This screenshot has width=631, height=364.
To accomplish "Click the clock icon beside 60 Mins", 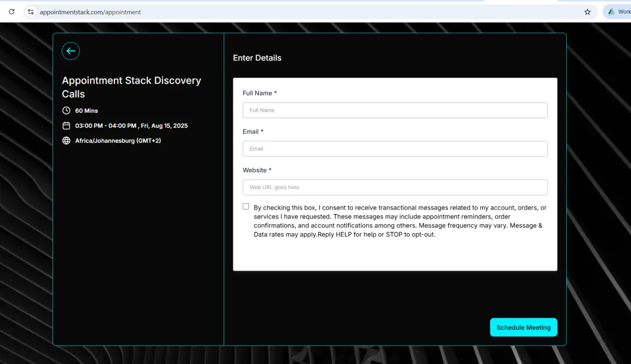I will [x=66, y=110].
